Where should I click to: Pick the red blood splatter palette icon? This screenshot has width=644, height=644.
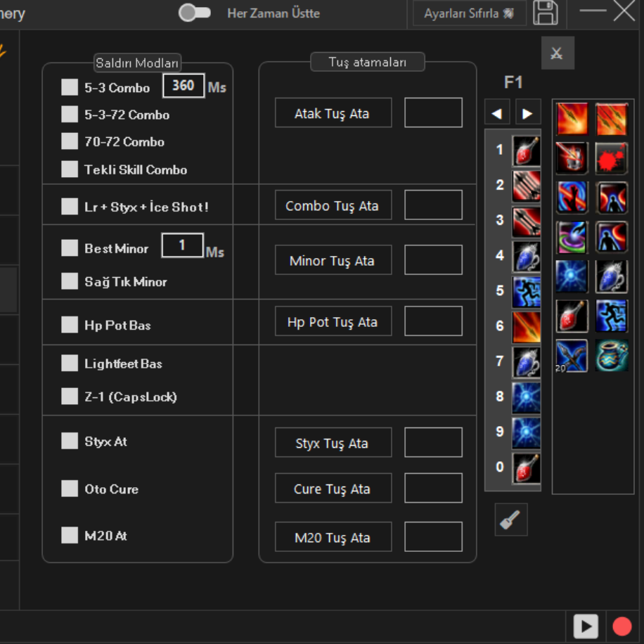pyautogui.click(x=612, y=158)
